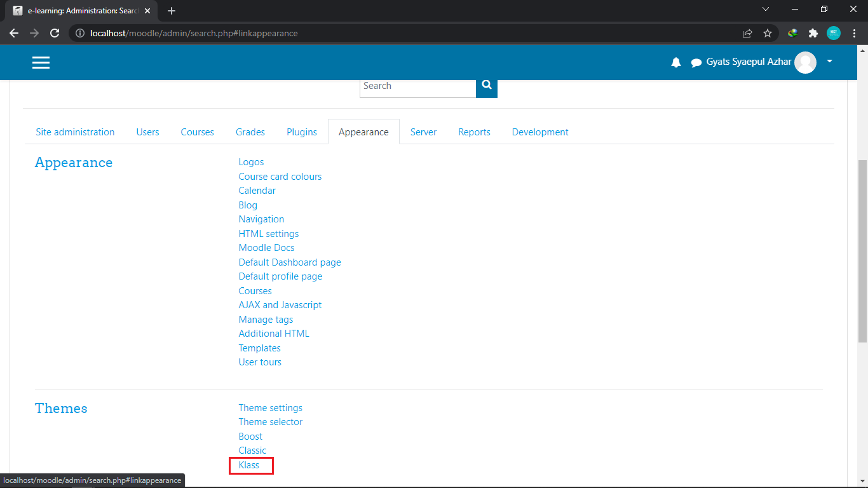Open the Logos settings link
This screenshot has width=868, height=488.
click(251, 162)
